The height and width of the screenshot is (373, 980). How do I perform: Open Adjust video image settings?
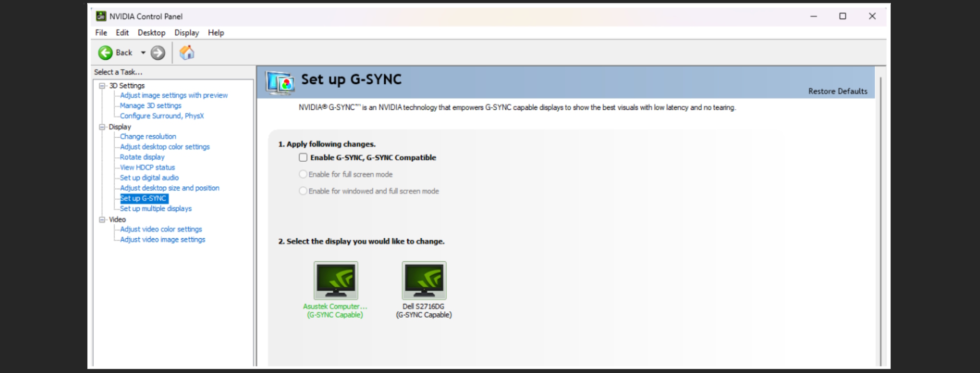163,239
